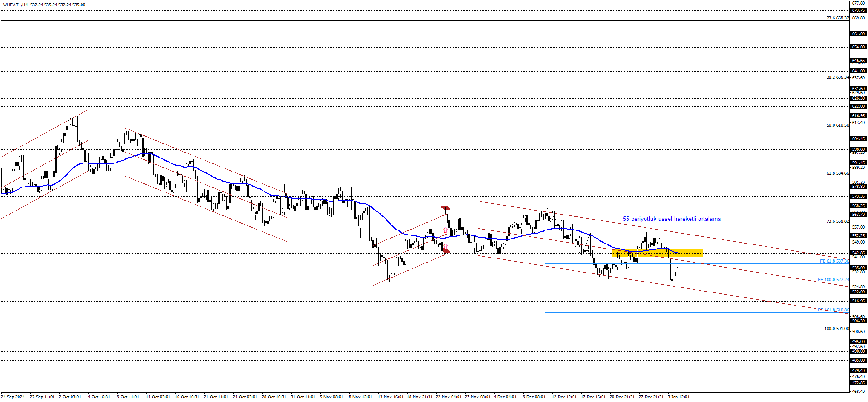Image resolution: width=868 pixels, height=402 pixels.
Task: Click the '9 Oct 11:01' time axis label
Action: click(128, 397)
